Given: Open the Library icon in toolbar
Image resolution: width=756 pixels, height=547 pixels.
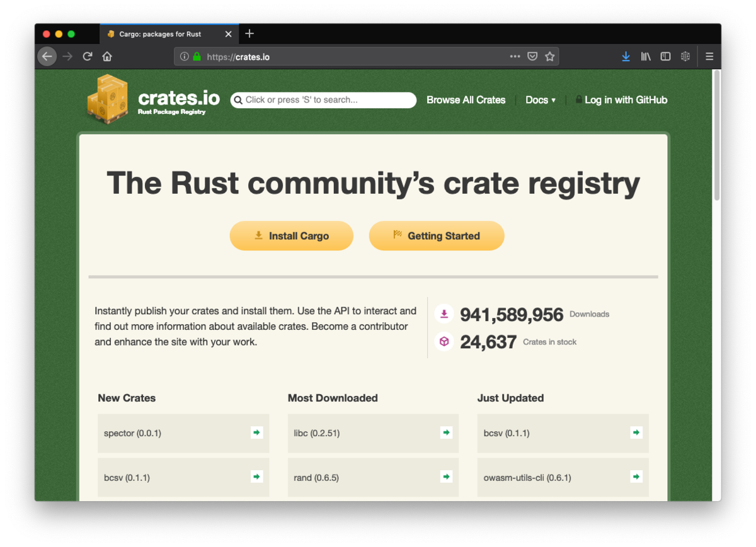Looking at the screenshot, I should (646, 57).
